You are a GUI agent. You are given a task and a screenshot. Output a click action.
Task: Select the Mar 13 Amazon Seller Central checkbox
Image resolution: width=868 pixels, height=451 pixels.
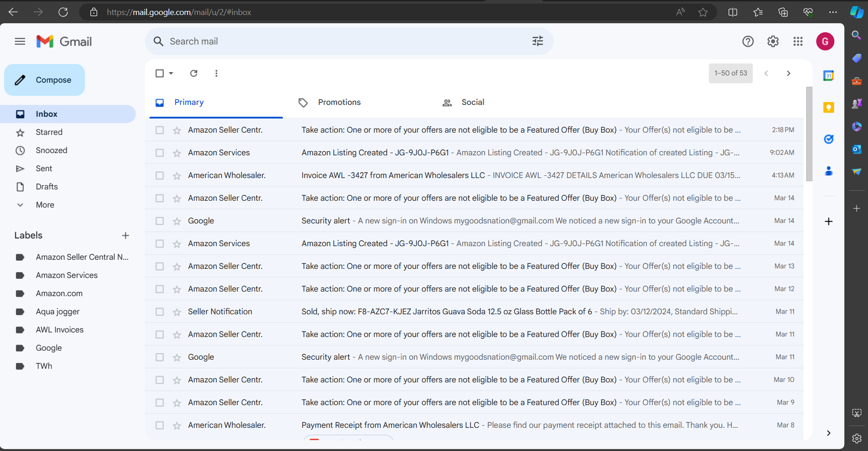click(x=159, y=266)
